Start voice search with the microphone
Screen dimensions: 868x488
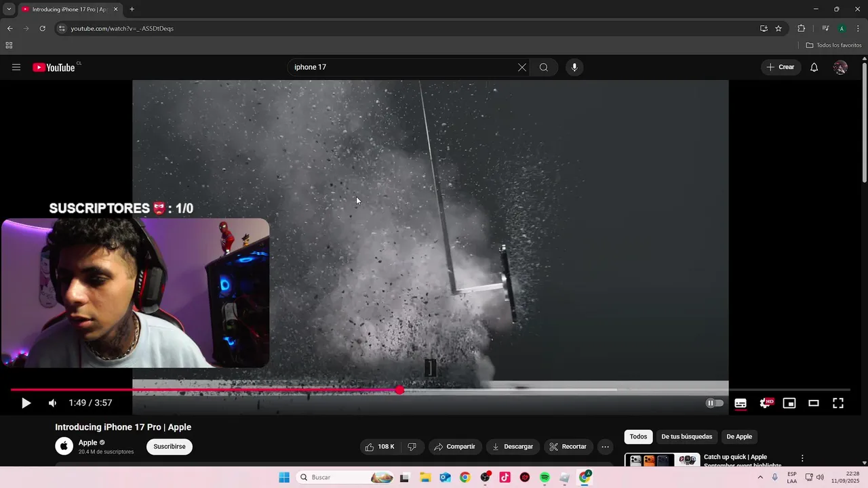[x=574, y=67]
